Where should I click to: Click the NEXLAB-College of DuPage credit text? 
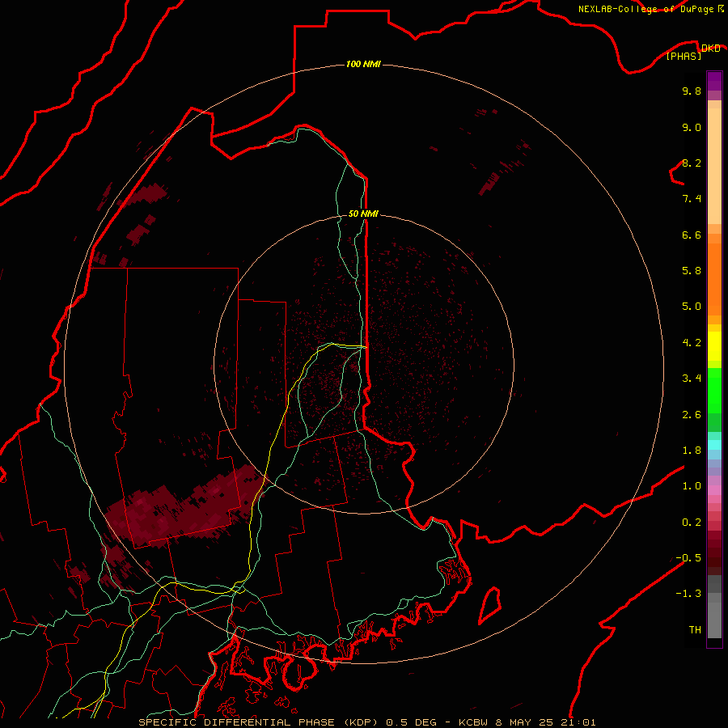(x=646, y=9)
